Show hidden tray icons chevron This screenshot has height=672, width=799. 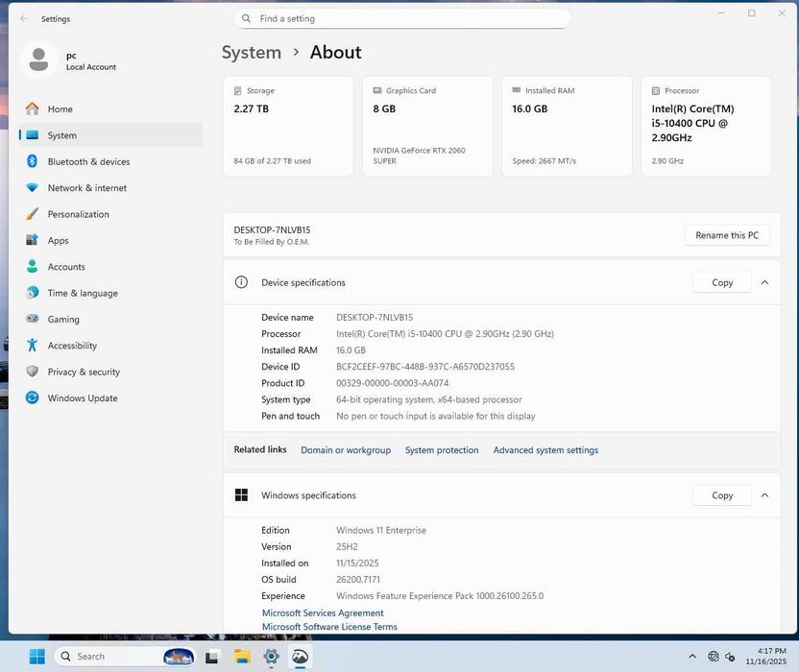(x=692, y=657)
